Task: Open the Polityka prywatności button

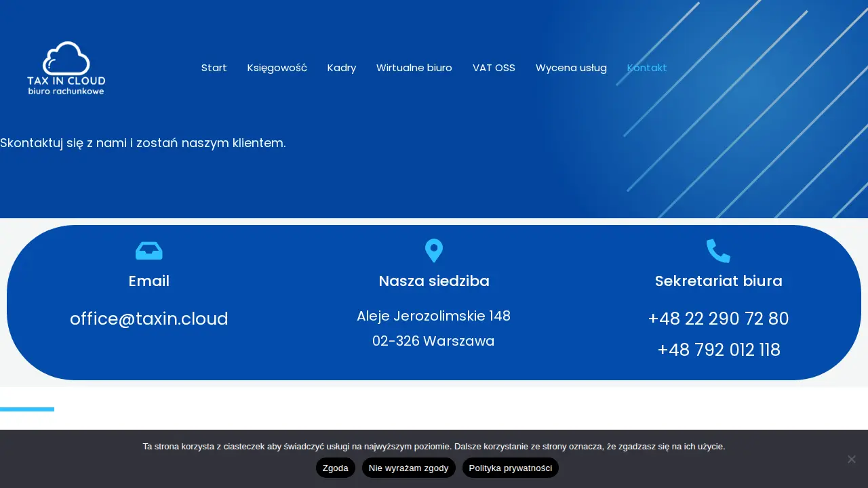Action: click(511, 468)
